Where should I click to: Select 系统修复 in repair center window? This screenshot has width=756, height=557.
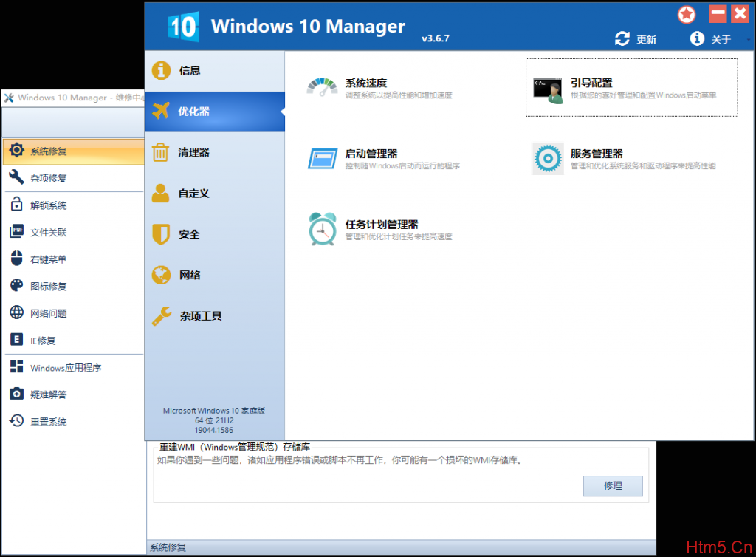tap(73, 151)
